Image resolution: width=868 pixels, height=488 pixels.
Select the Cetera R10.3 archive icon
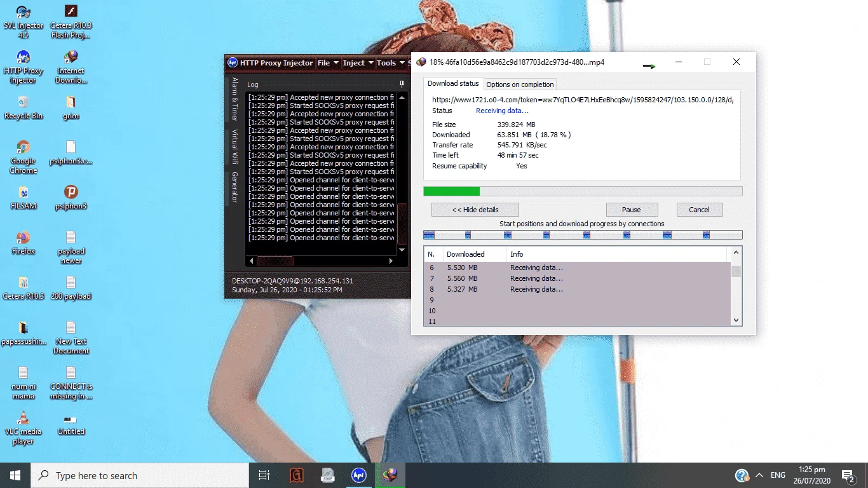24,288
